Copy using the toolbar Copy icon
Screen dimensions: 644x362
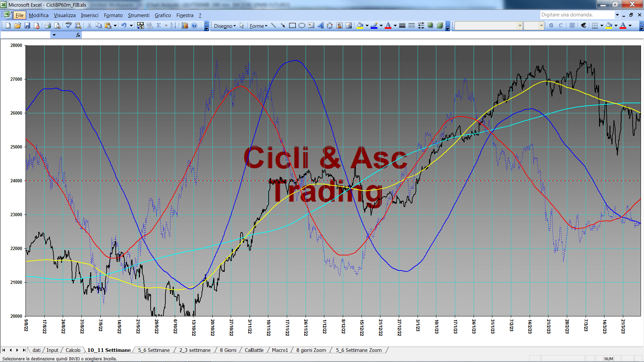tap(99, 25)
